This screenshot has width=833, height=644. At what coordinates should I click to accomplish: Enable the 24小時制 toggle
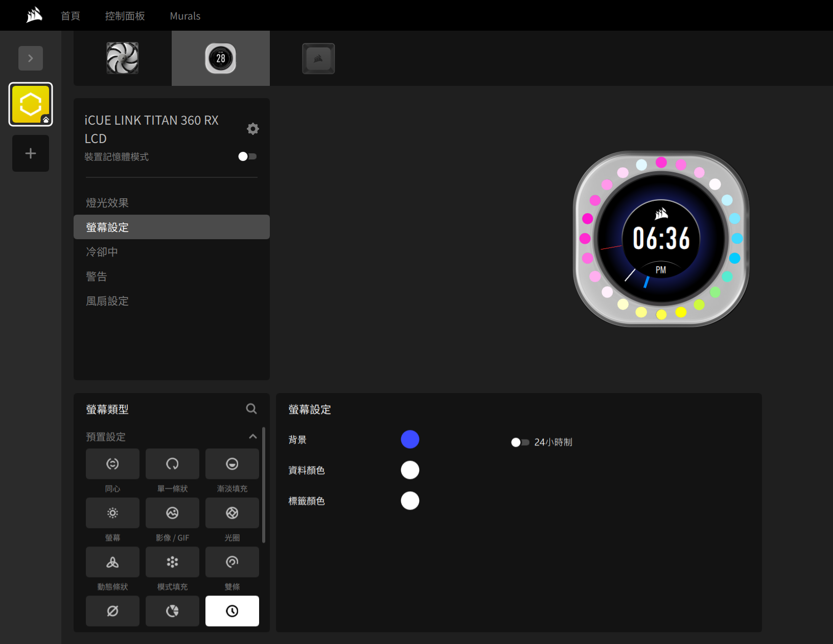click(x=520, y=442)
